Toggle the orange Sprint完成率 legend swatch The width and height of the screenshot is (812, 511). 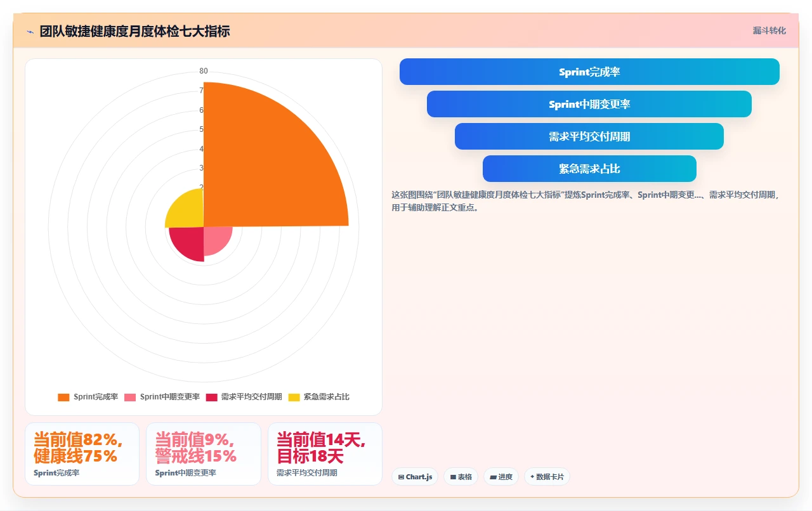63,398
